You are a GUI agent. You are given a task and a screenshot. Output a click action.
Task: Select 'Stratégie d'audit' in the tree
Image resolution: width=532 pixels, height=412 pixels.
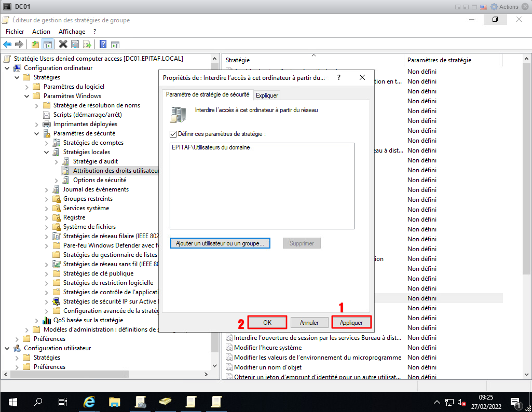pos(95,161)
